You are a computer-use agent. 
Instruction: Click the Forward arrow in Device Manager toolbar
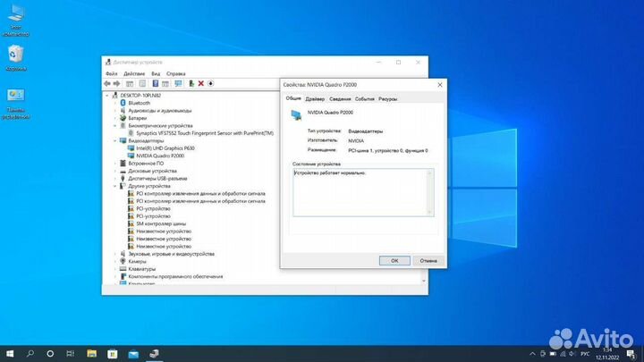point(116,84)
